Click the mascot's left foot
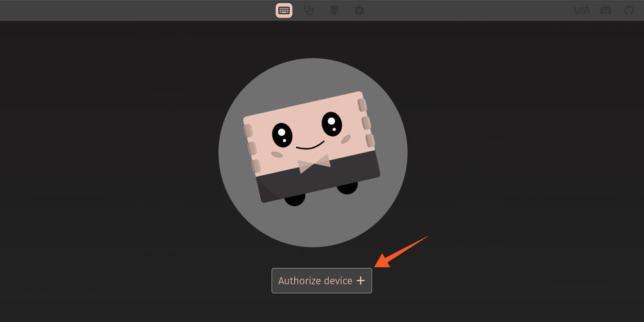Image resolution: width=644 pixels, height=322 pixels. [x=294, y=198]
